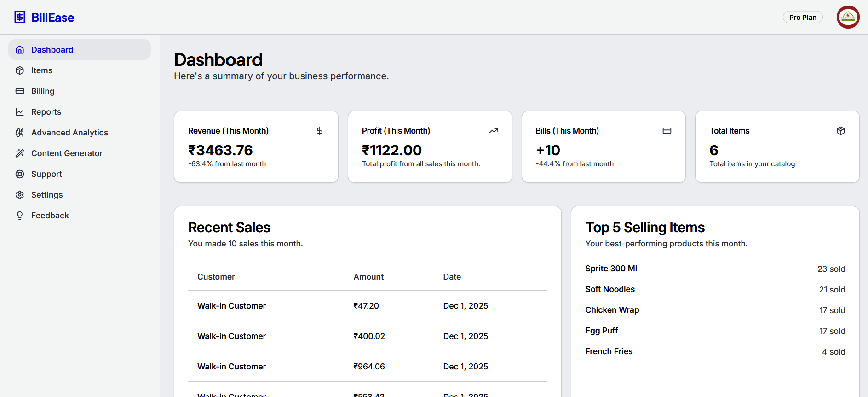Click the ₹964.06 amount cell
The image size is (868, 397).
(x=369, y=367)
